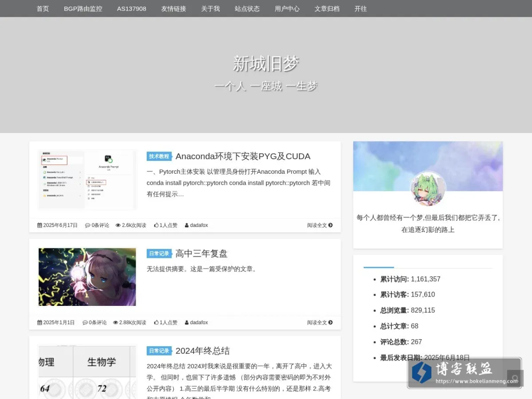Click the date text 2025年6月17日
532x399 pixels.
pos(60,225)
